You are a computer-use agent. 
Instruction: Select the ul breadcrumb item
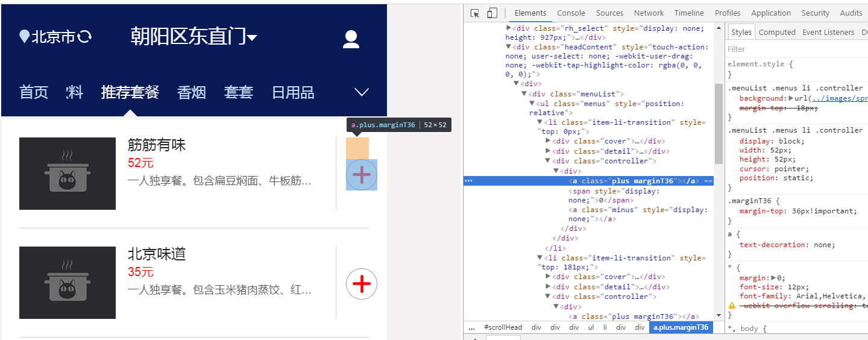(x=591, y=327)
